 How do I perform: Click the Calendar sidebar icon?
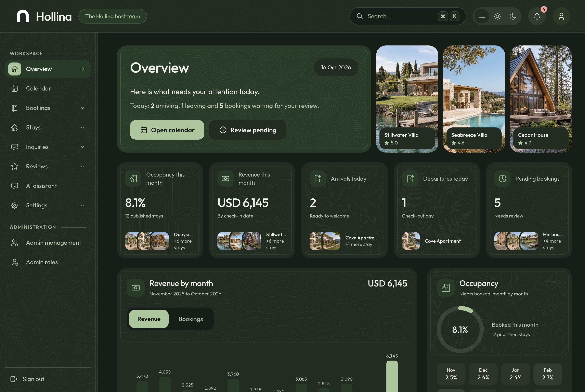pos(14,88)
